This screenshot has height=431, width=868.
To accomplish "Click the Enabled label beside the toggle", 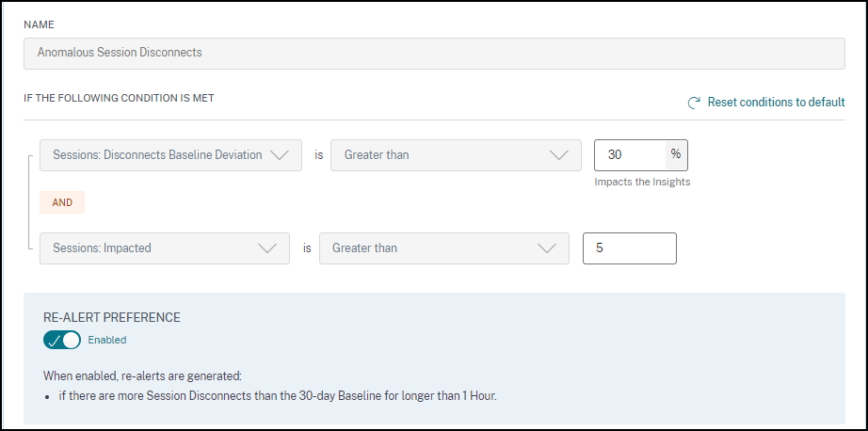I will [107, 340].
